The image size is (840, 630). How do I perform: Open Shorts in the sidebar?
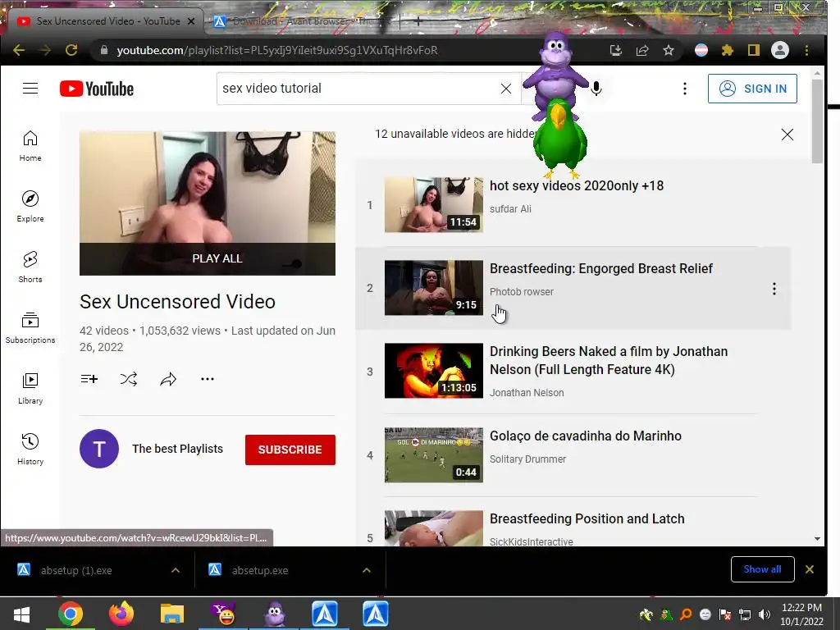coord(30,267)
